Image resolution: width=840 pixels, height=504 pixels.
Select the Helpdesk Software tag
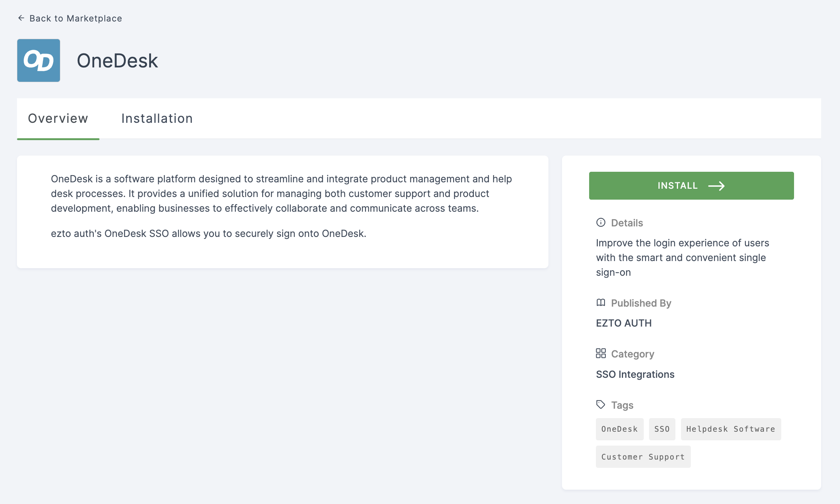tap(731, 429)
